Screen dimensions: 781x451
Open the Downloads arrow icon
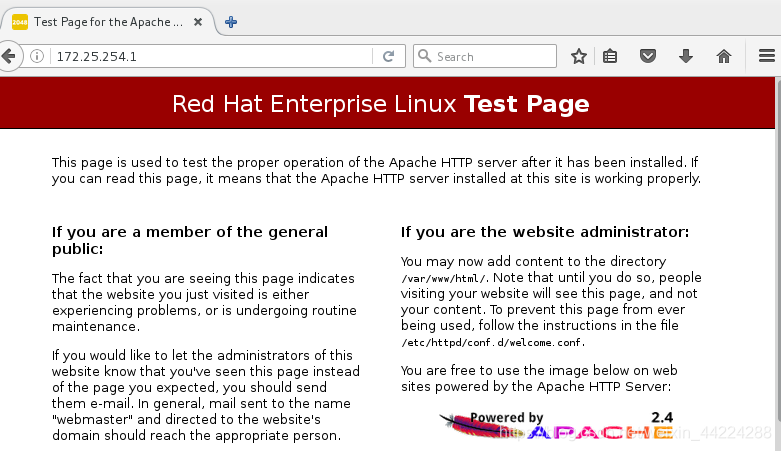click(x=686, y=56)
